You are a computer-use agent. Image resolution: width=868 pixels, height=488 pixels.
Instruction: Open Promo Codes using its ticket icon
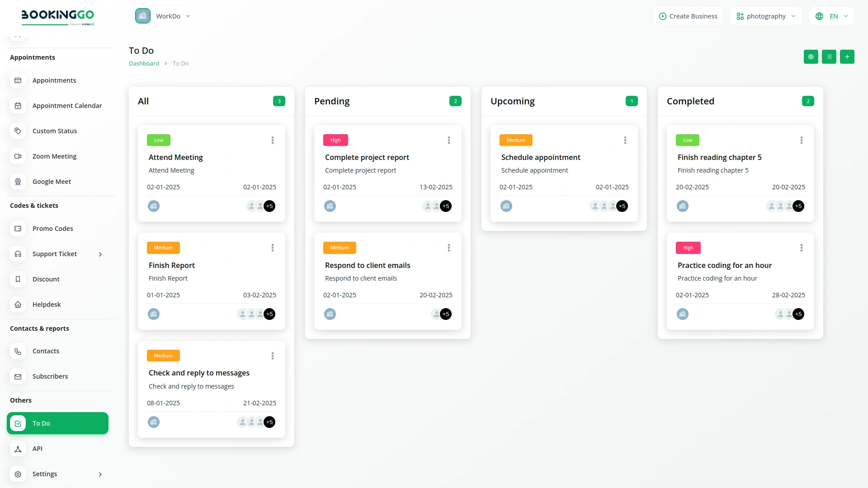click(18, 229)
